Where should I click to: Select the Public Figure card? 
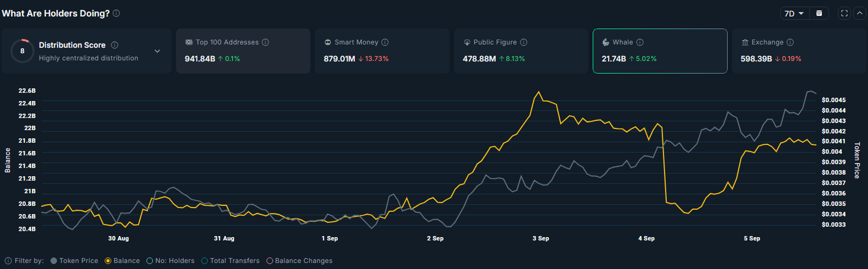tap(520, 51)
